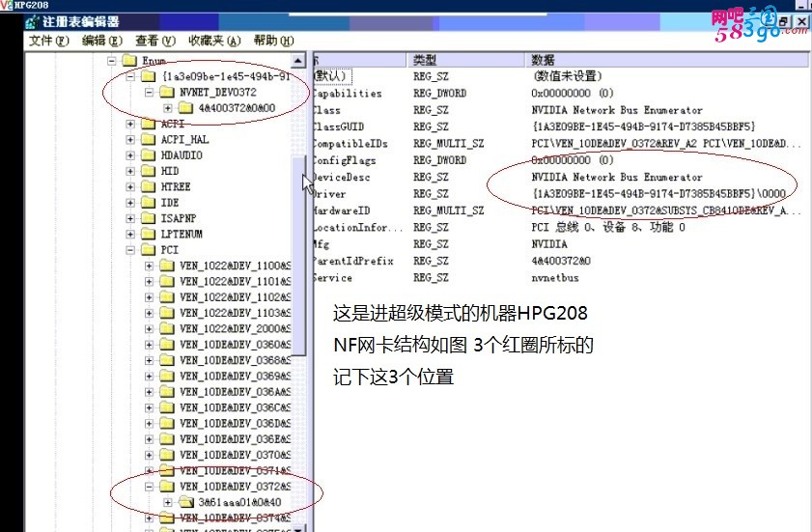812x532 pixels.
Task: Select the VEN_10DE&DEV_036D tree key
Action: 235,423
